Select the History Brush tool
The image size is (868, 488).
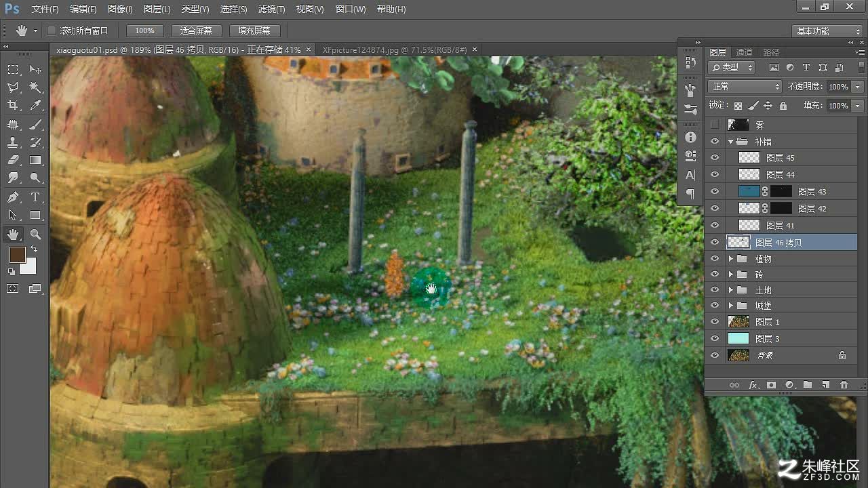point(35,142)
